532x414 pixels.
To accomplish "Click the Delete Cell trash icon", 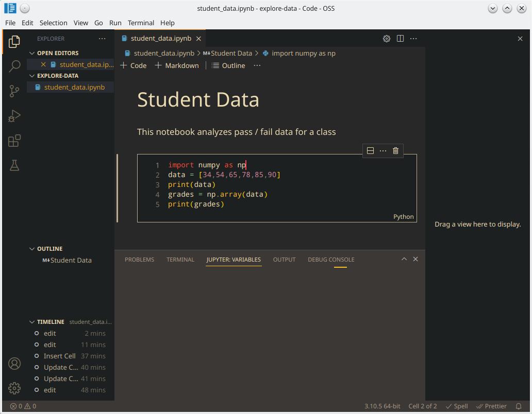I will (395, 151).
